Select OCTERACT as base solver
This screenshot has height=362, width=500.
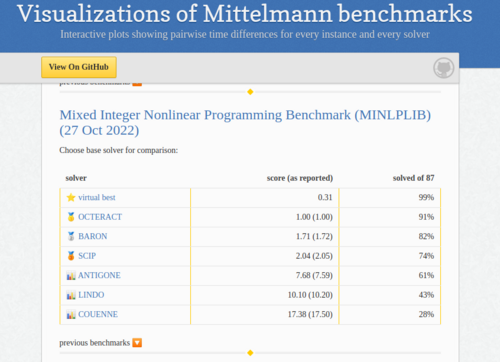click(100, 217)
